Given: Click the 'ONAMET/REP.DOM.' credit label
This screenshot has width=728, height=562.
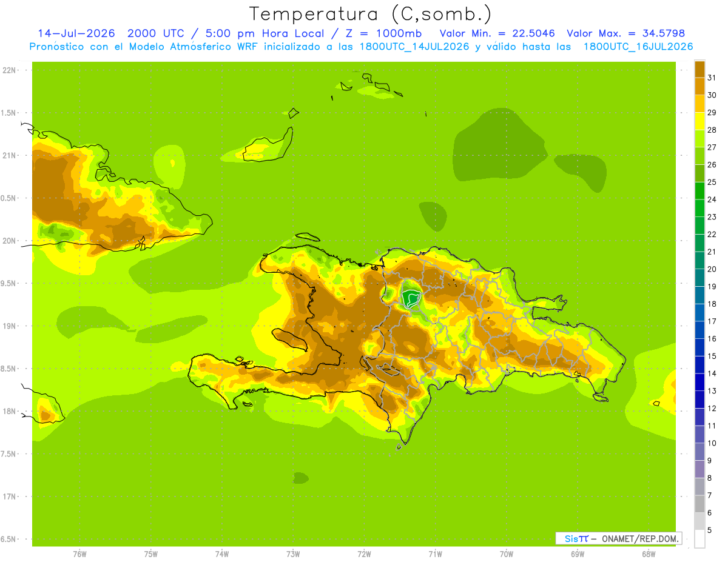Looking at the screenshot, I should click(640, 538).
